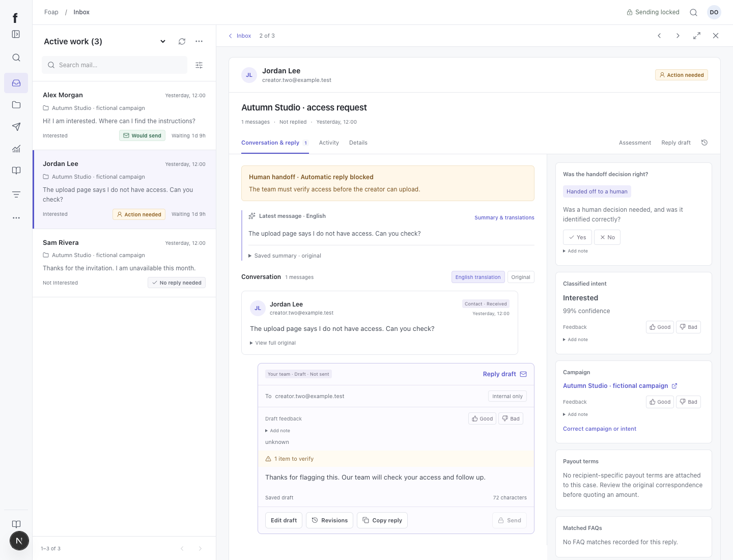Open the search icon in left sidebar

point(16,58)
